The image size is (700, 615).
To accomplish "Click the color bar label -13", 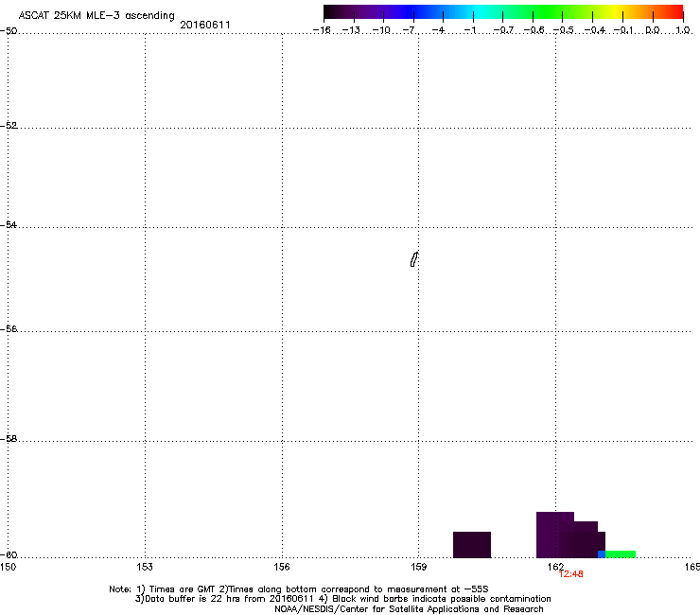I will tap(351, 30).
